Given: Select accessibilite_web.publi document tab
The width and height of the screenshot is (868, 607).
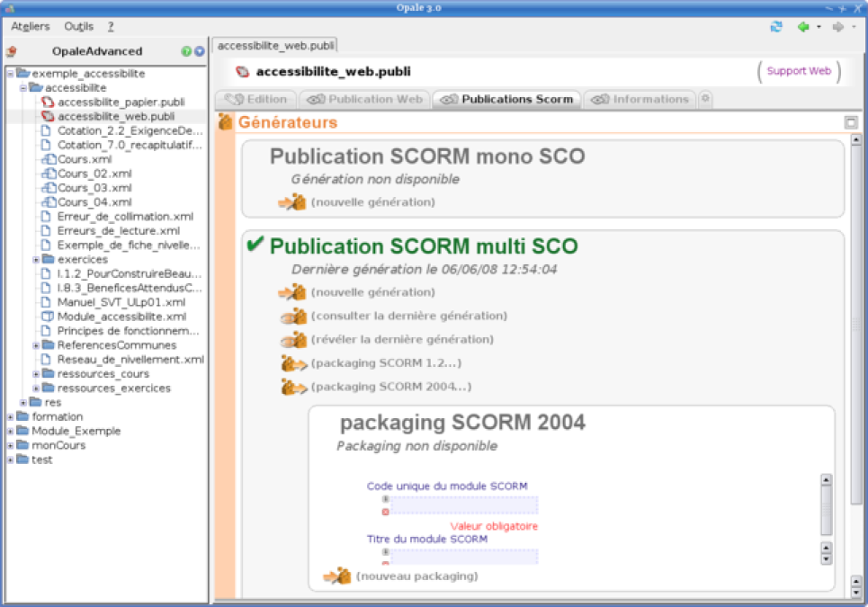Looking at the screenshot, I should (275, 46).
